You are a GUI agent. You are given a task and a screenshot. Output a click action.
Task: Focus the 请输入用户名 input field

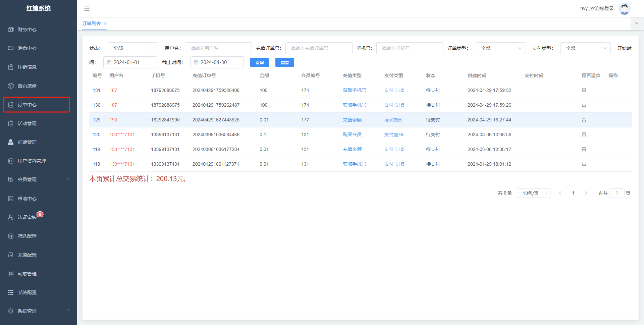218,48
